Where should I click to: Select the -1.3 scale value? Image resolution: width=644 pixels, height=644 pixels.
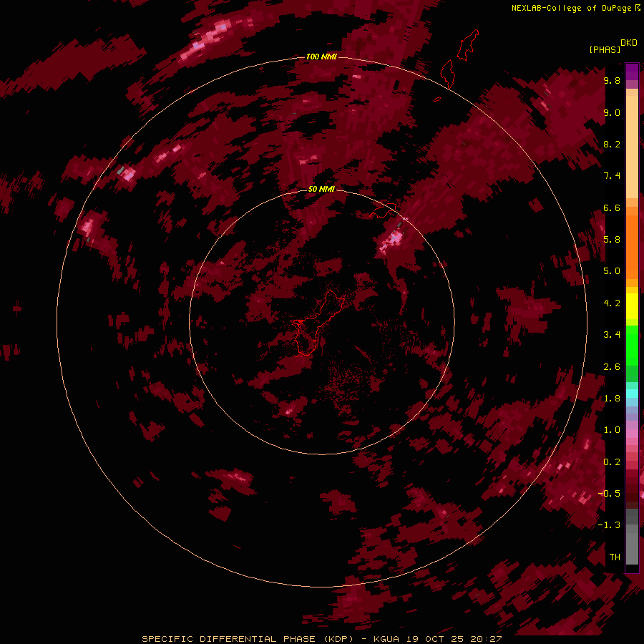pos(609,525)
